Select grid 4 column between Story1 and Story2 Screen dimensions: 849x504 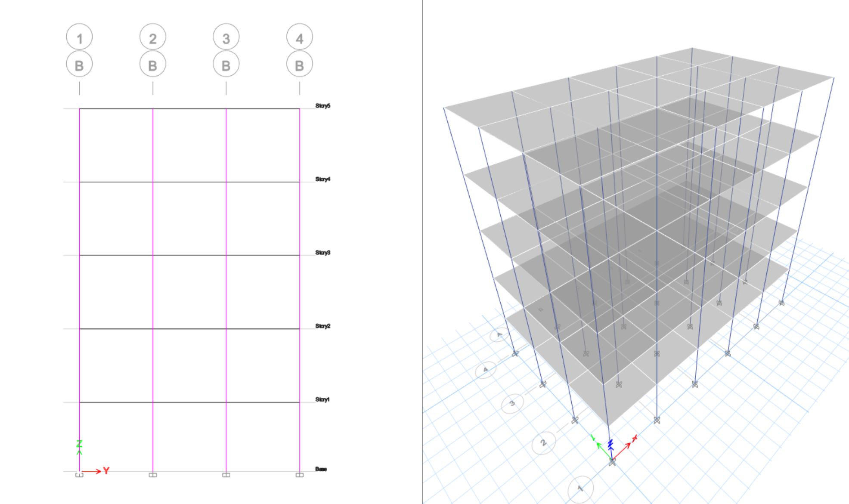(x=300, y=366)
